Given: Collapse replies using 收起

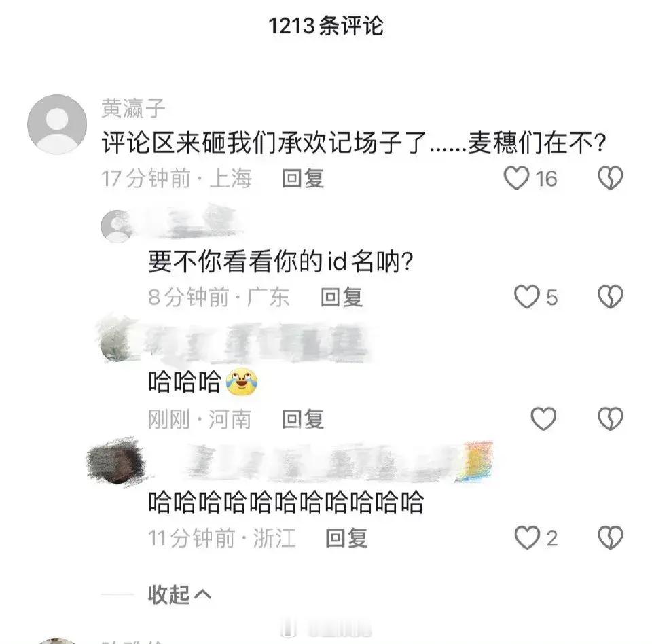Looking at the screenshot, I should (179, 594).
